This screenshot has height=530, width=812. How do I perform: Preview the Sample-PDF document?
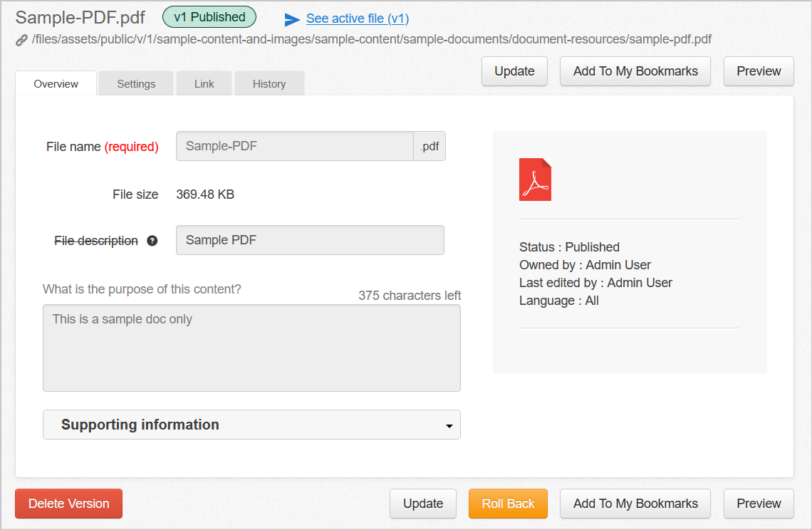(x=758, y=71)
